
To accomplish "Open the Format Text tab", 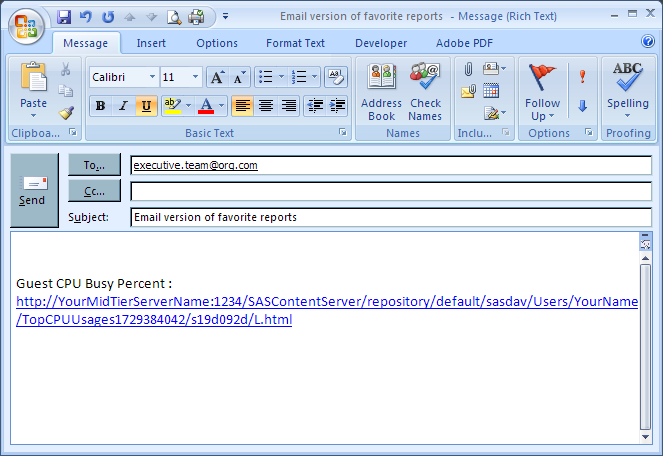I will click(295, 43).
